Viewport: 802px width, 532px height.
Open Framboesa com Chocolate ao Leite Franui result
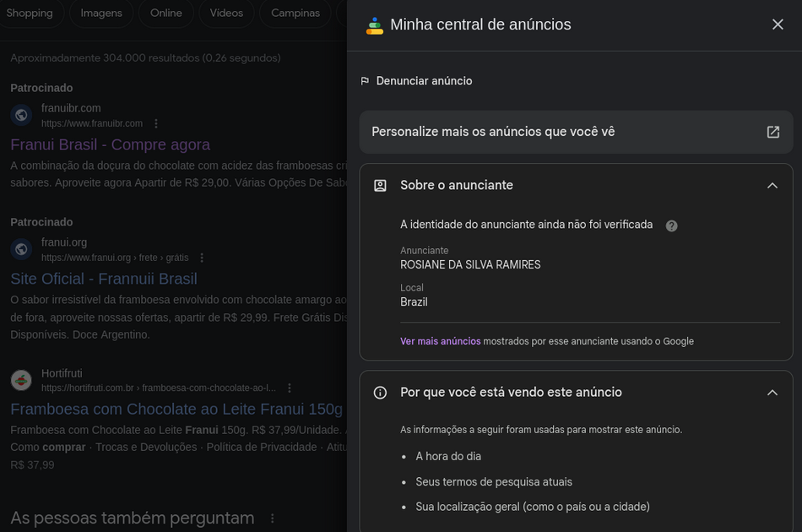pyautogui.click(x=176, y=410)
